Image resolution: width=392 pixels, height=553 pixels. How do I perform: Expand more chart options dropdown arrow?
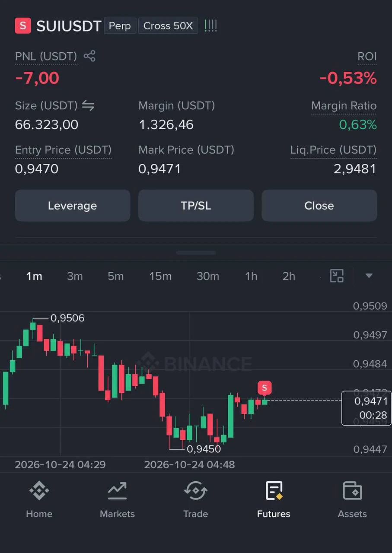pos(369,276)
